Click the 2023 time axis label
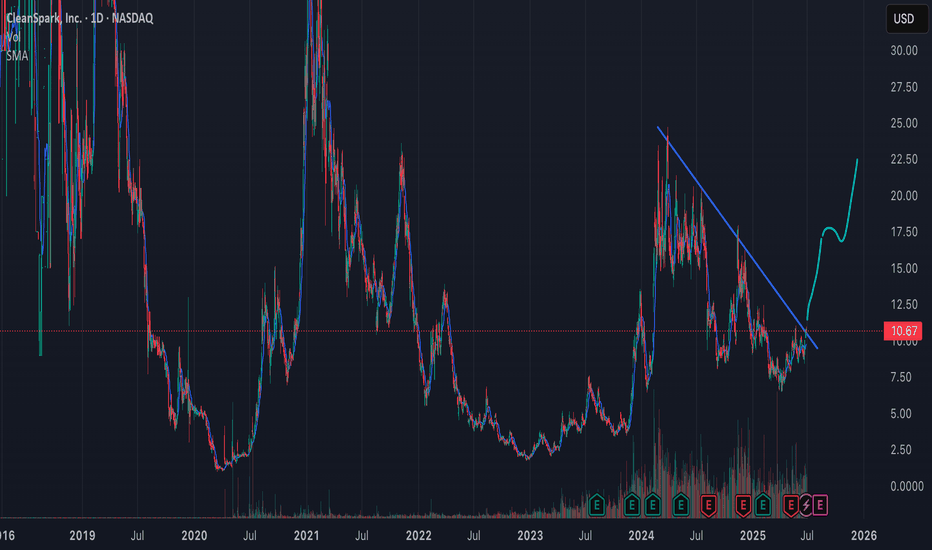 coord(530,536)
